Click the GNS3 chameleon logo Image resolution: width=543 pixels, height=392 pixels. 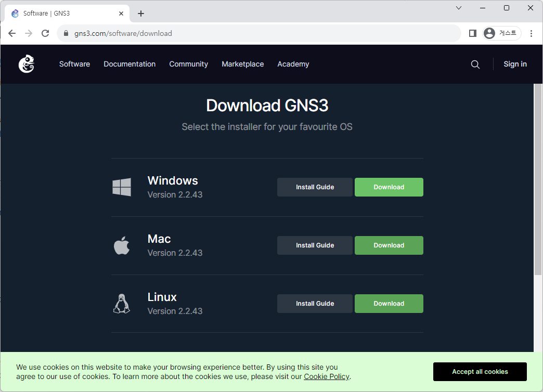pyautogui.click(x=27, y=64)
